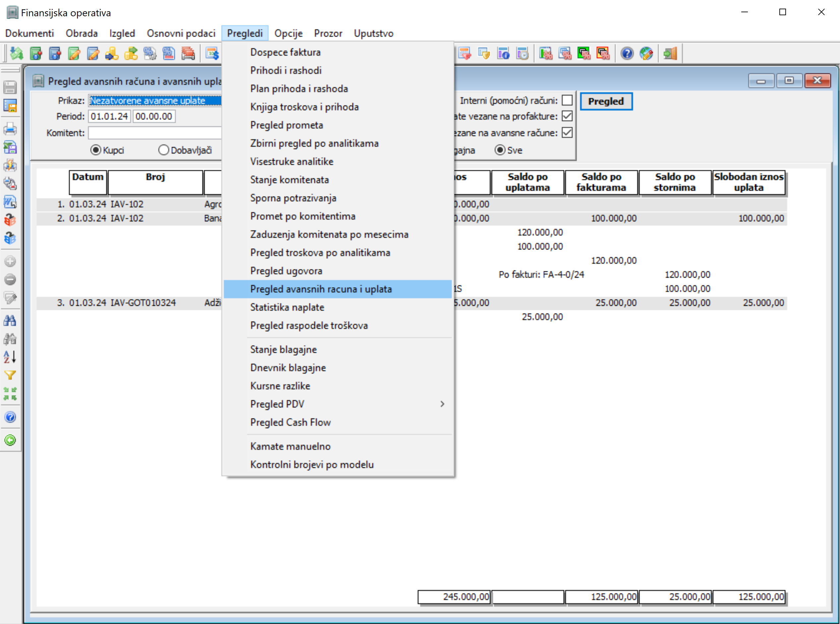Select the Dobavljači radio button
This screenshot has width=840, height=624.
(164, 150)
